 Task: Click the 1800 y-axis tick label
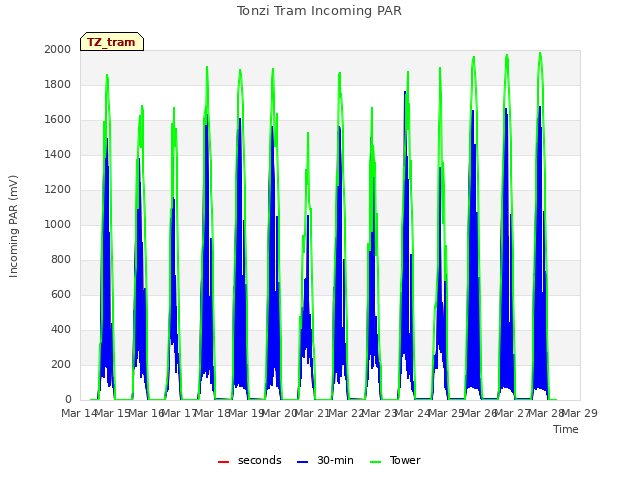coord(58,84)
